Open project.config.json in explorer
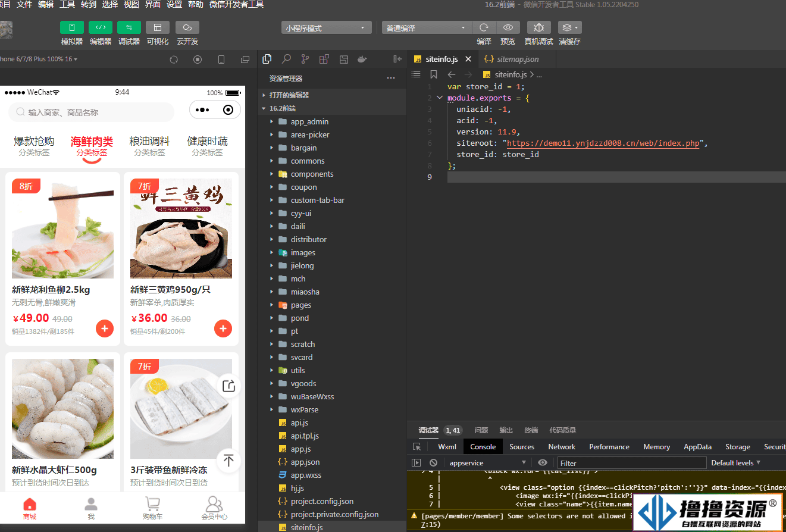 [x=332, y=501]
